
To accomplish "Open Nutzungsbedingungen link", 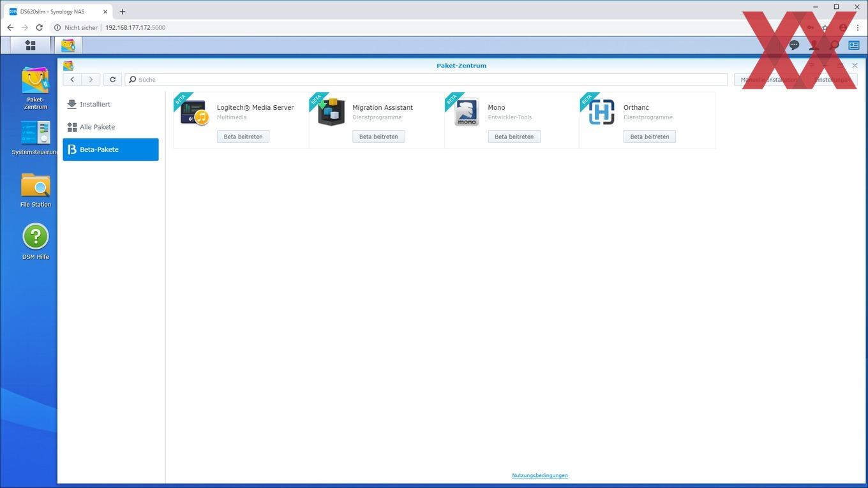I will tap(540, 475).
